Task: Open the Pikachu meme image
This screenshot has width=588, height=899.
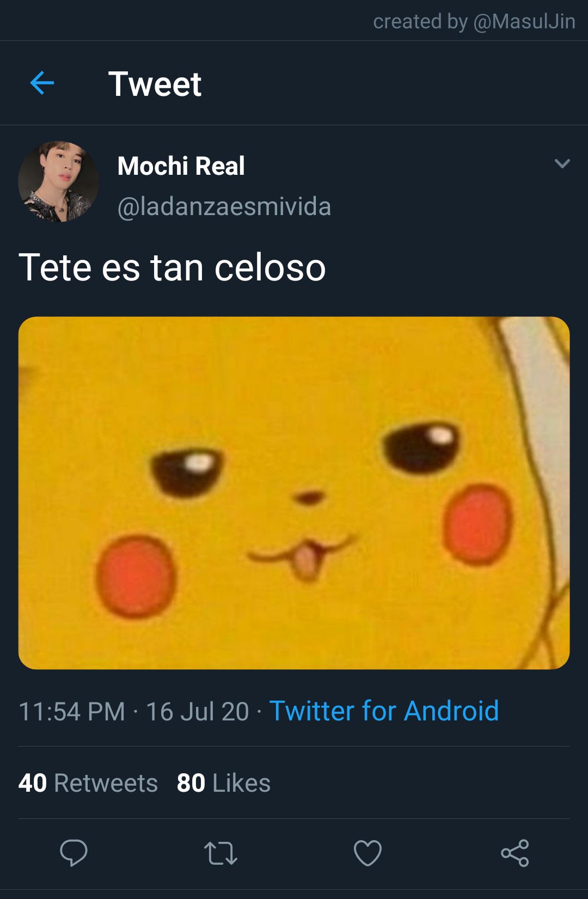Action: (294, 493)
